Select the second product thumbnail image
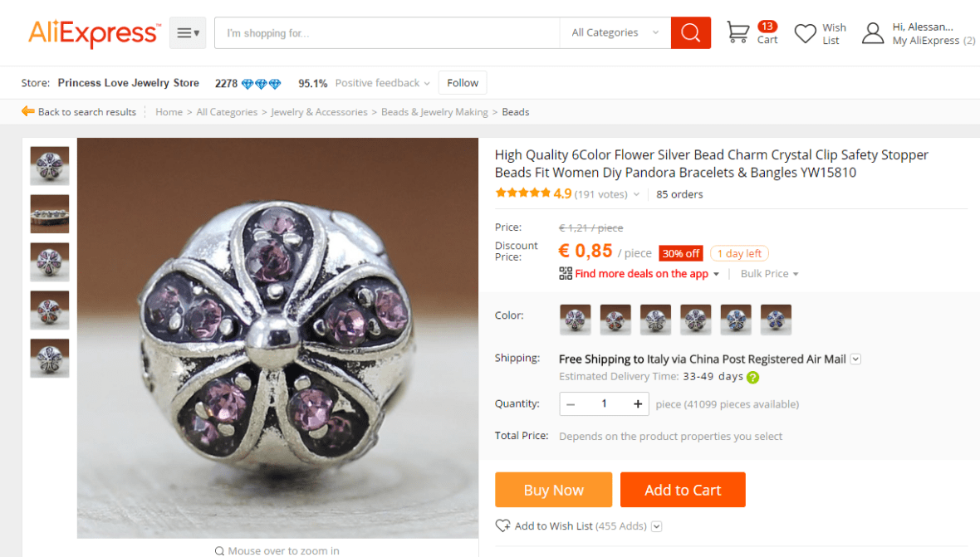 tap(50, 214)
